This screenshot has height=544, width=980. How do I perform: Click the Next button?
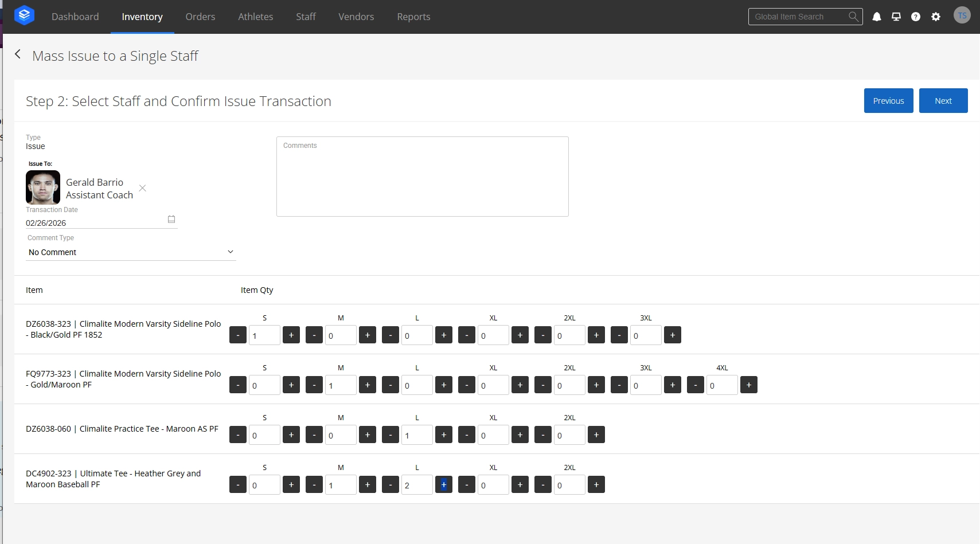[x=943, y=101]
